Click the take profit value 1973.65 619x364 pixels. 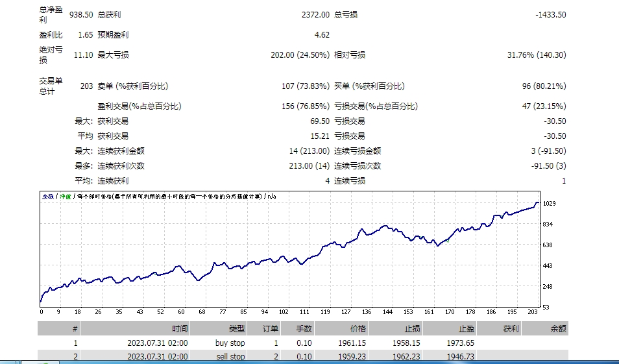coord(460,343)
